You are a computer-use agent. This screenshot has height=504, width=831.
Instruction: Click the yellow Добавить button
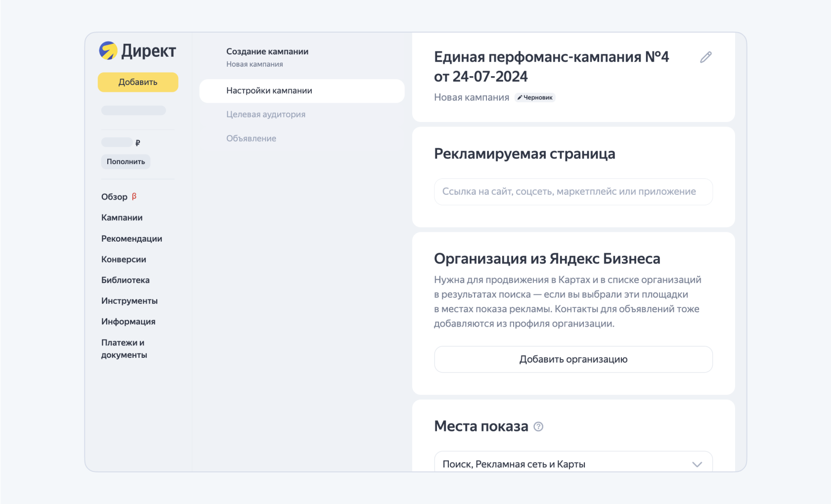pos(138,82)
